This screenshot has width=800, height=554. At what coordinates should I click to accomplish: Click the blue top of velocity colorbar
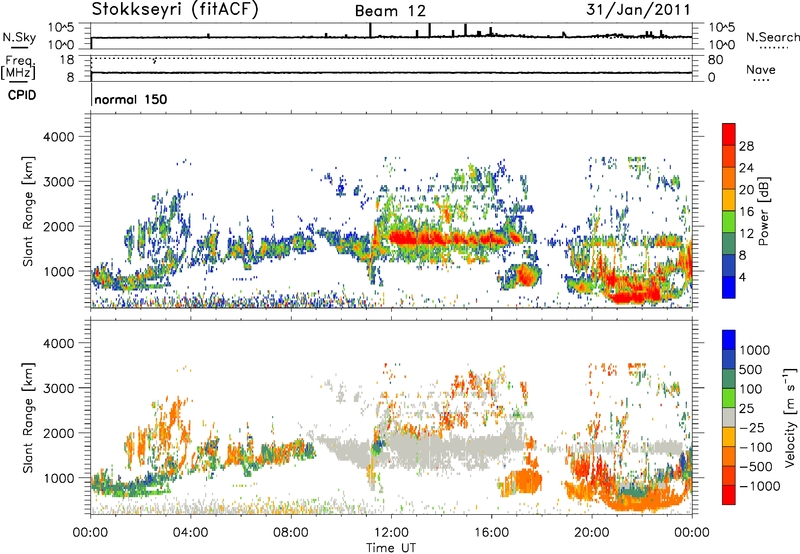tap(729, 340)
